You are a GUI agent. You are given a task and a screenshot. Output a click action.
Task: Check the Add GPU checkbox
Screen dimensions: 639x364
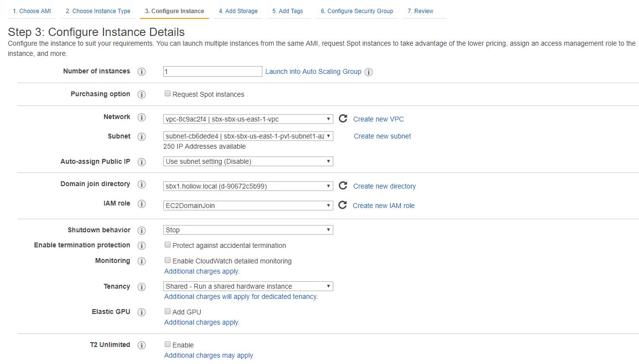click(x=168, y=312)
